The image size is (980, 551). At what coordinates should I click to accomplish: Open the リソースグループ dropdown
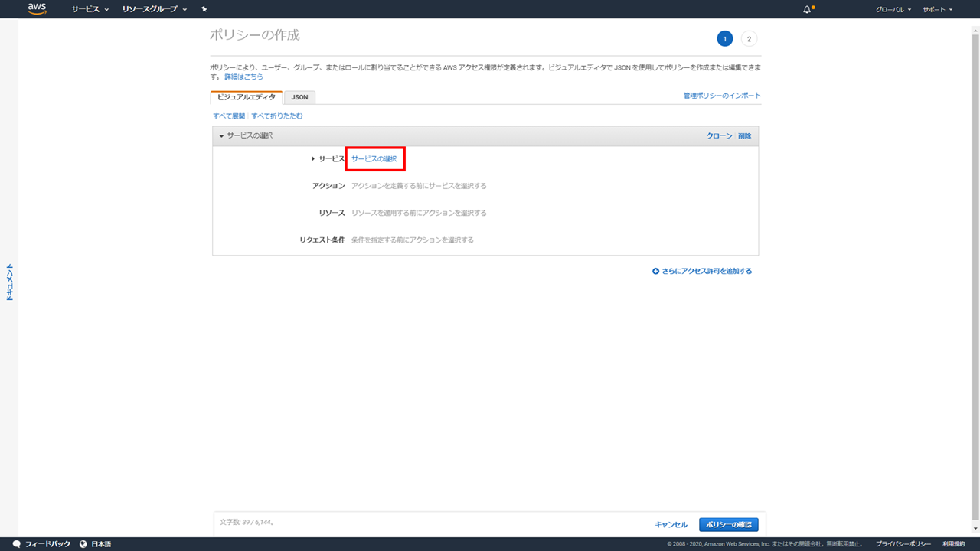(x=154, y=9)
